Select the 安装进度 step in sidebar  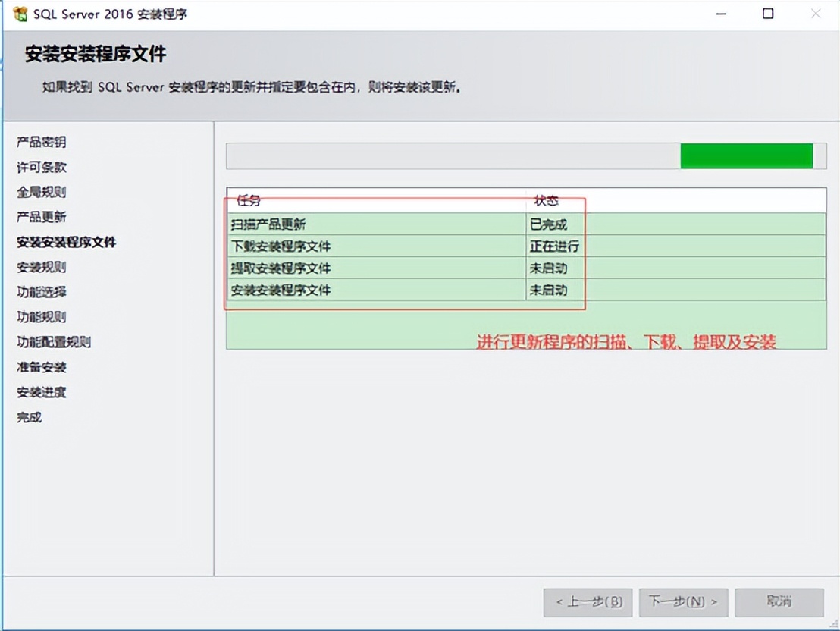click(41, 392)
